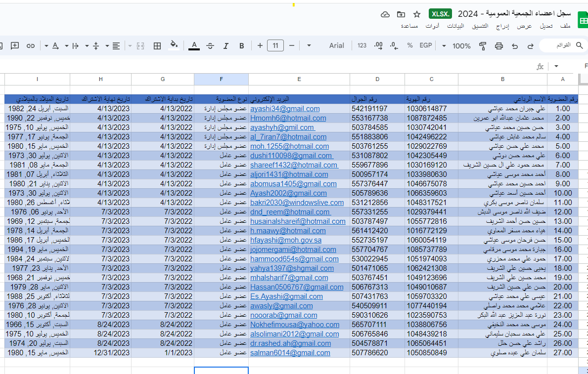
Task: Open the البيانات (Data) menu
Action: click(455, 26)
